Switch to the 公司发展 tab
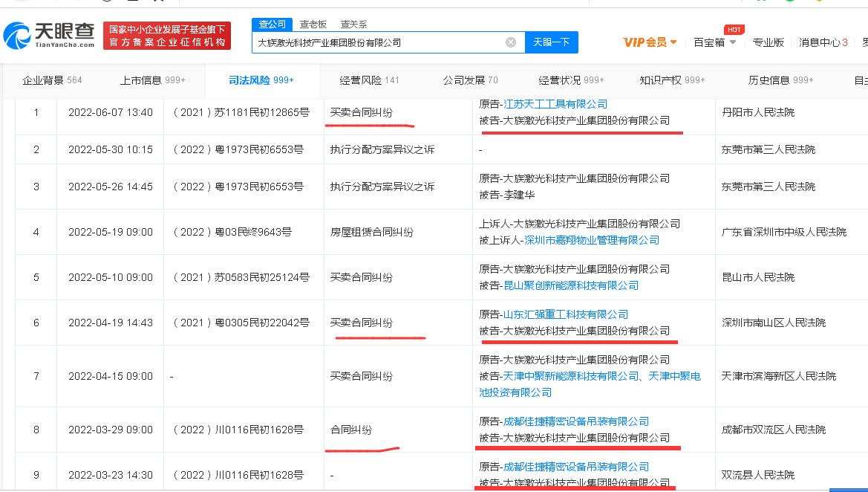This screenshot has height=492, width=868. [470, 80]
